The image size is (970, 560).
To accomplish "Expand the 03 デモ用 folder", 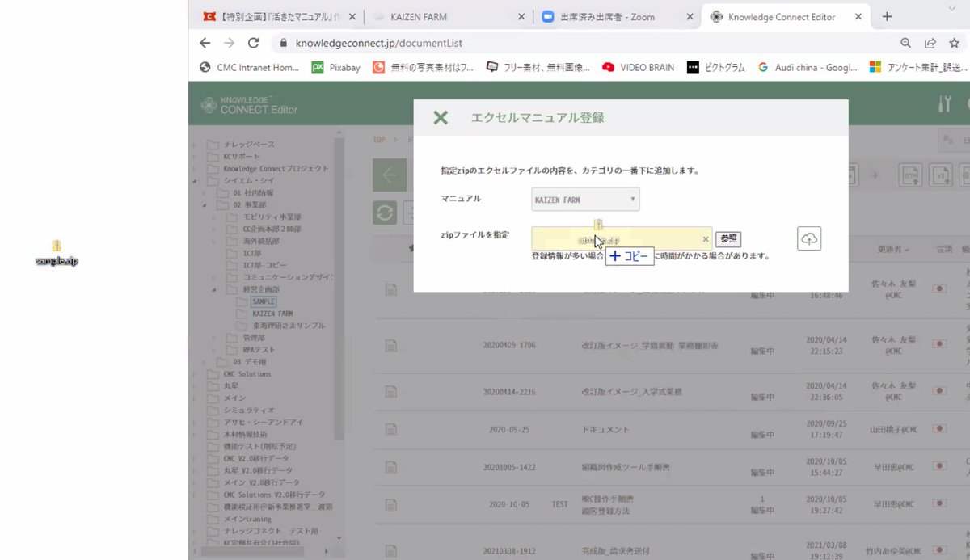I will click(x=204, y=362).
